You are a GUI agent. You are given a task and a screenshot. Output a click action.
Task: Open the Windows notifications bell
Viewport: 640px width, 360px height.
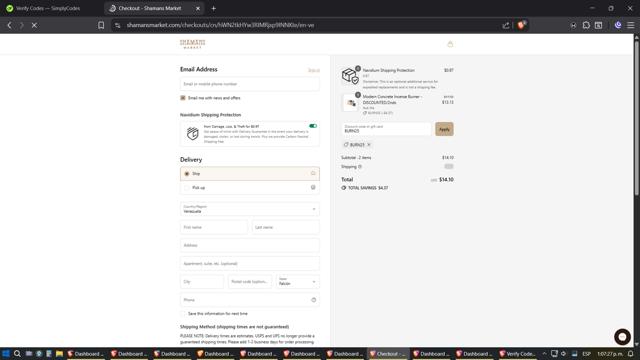tap(631, 353)
